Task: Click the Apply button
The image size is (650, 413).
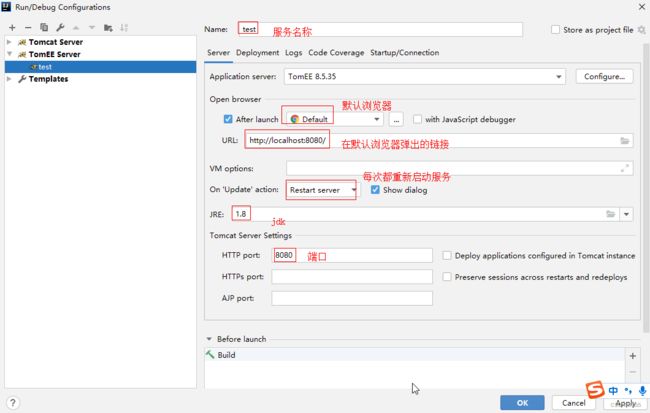Action: 625,403
